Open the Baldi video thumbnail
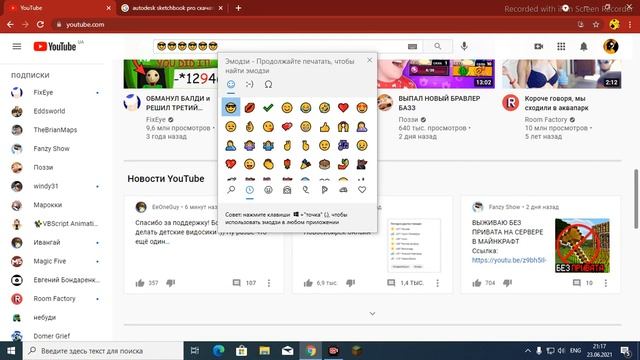This screenshot has width=640, height=360. coord(171,74)
